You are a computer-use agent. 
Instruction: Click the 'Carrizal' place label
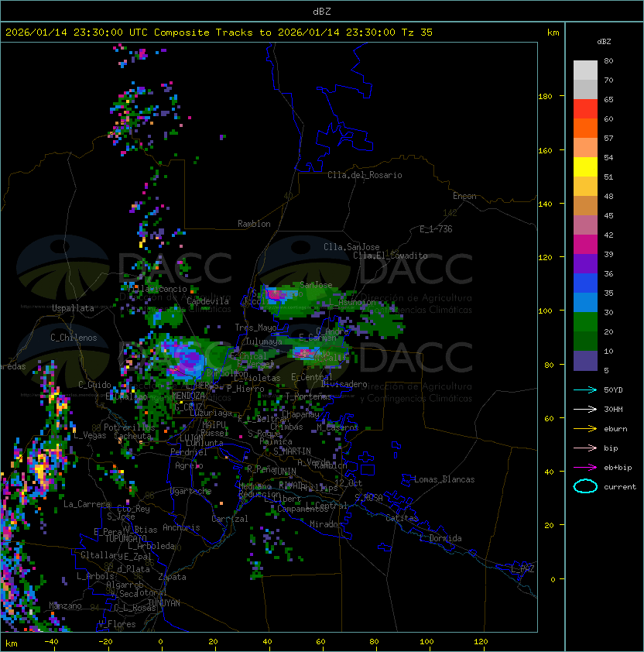coord(230,519)
